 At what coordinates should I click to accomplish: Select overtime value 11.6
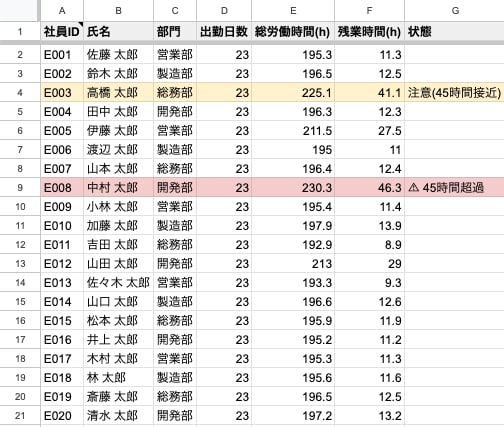[369, 377]
